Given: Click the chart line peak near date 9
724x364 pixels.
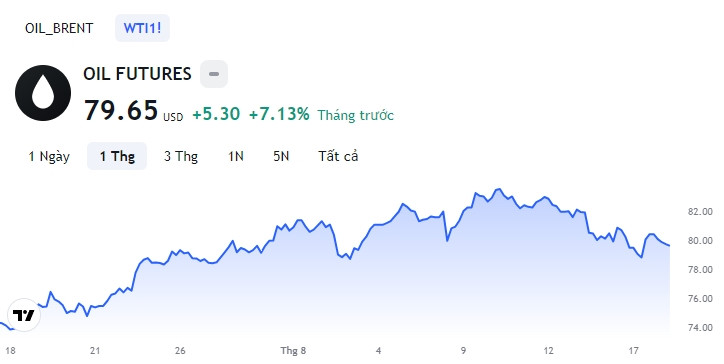Looking at the screenshot, I should click(x=497, y=189).
